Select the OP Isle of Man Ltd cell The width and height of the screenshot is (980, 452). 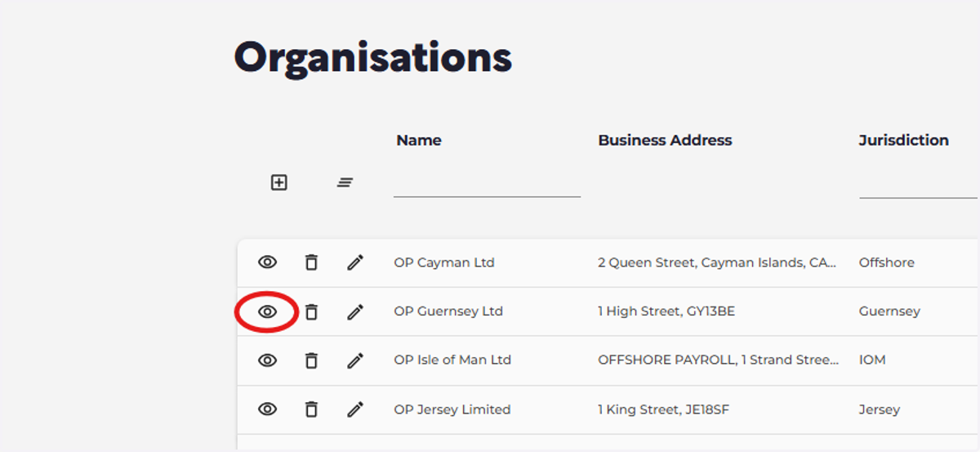[x=452, y=360]
